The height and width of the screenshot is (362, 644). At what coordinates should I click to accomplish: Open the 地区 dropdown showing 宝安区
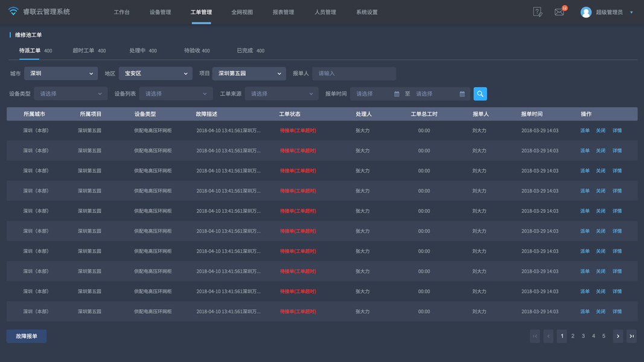155,74
